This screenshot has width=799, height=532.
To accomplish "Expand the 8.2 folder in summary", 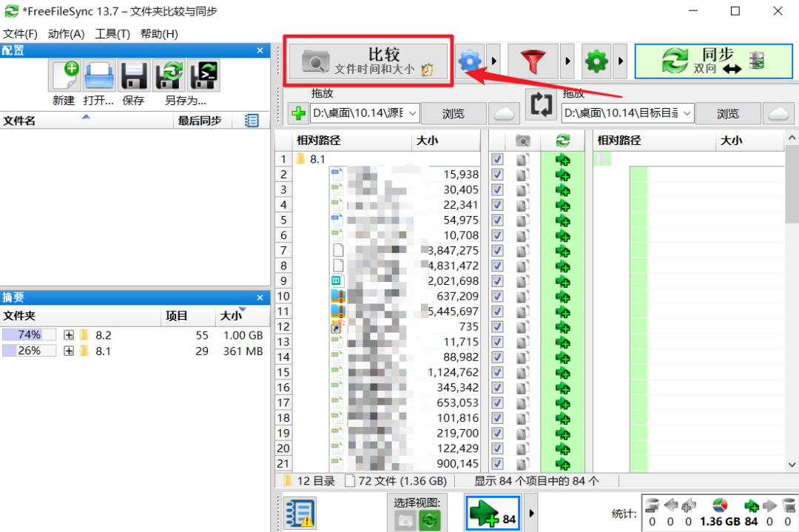I will pos(69,335).
